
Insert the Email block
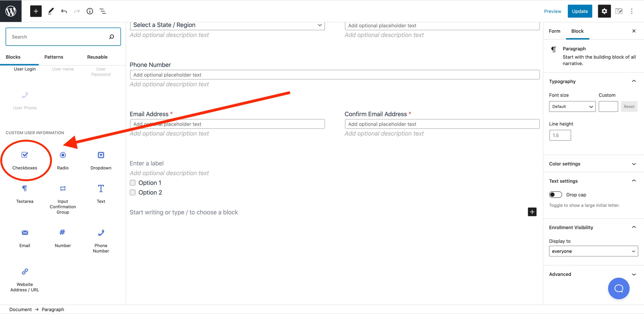[25, 238]
